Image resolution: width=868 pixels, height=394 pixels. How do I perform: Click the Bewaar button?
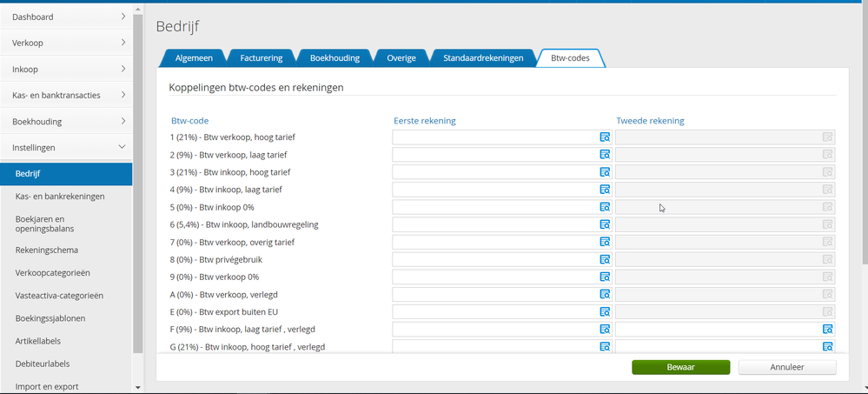point(681,367)
